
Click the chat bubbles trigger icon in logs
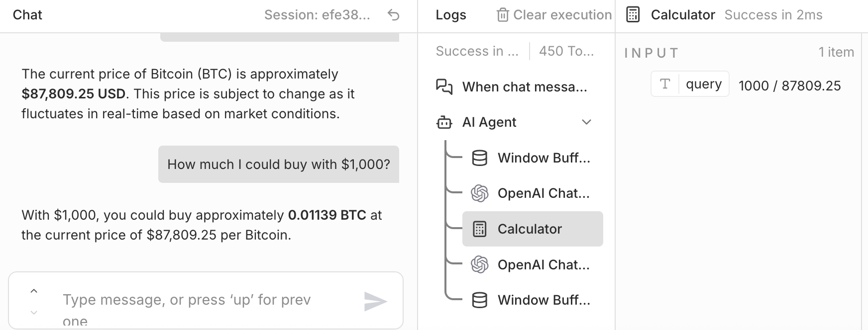pyautogui.click(x=444, y=87)
